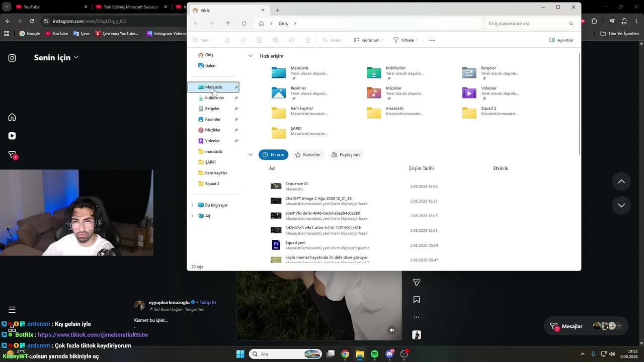
Task: Collapse the recent files section chevron
Action: click(x=251, y=154)
